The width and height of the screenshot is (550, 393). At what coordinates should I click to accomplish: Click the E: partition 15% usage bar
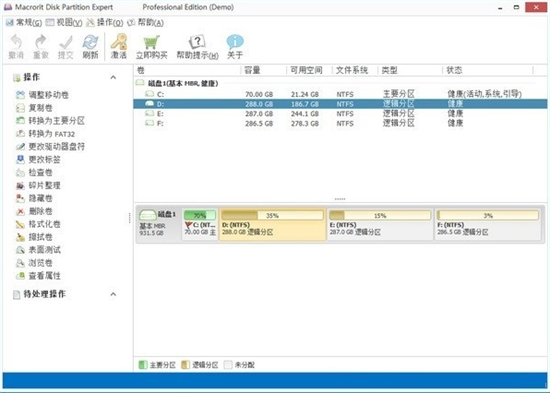380,215
